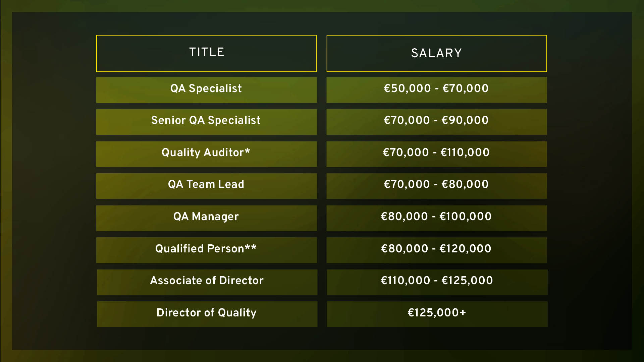Select the €125,000+ salary cell
The image size is (644, 362).
437,314
